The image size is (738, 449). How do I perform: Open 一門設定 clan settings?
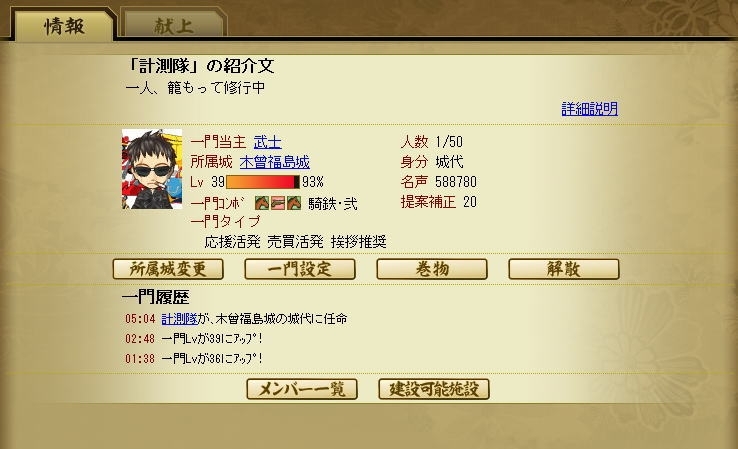coord(300,269)
